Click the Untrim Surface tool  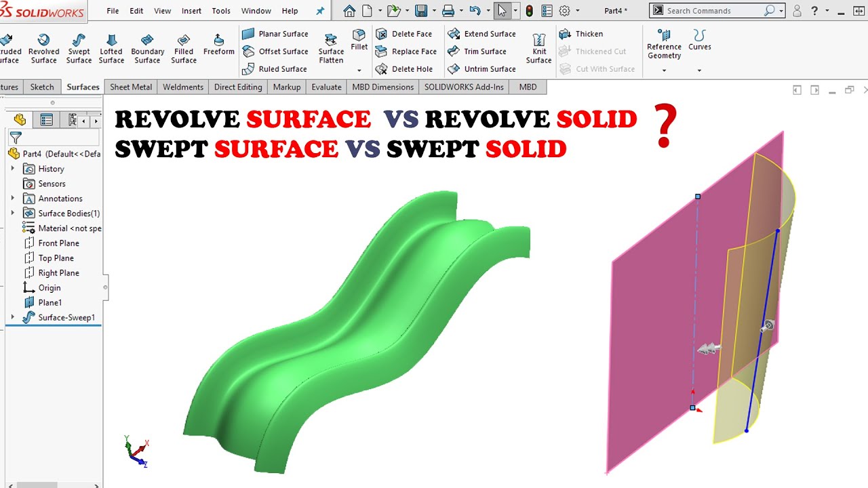[481, 69]
